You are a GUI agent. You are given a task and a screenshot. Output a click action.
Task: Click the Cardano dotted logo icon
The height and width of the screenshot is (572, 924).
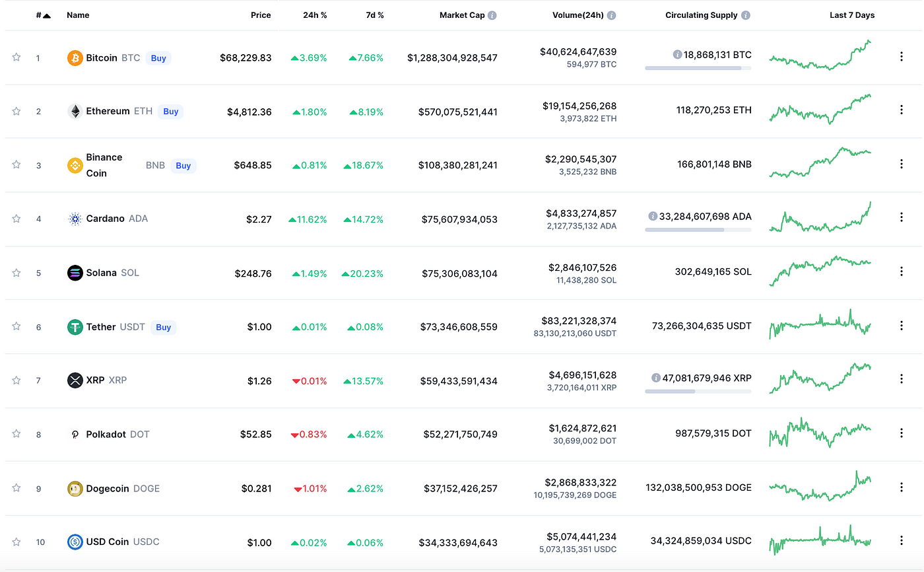pyautogui.click(x=75, y=219)
